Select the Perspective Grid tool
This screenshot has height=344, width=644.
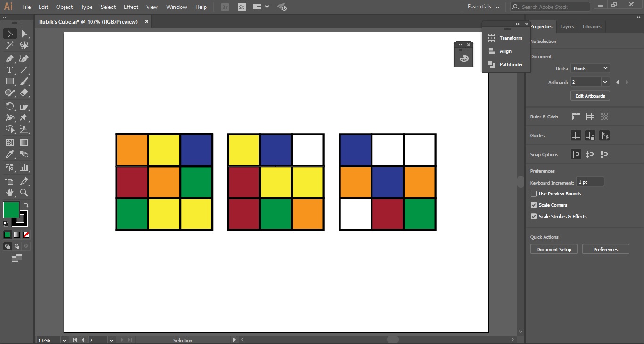click(x=25, y=129)
